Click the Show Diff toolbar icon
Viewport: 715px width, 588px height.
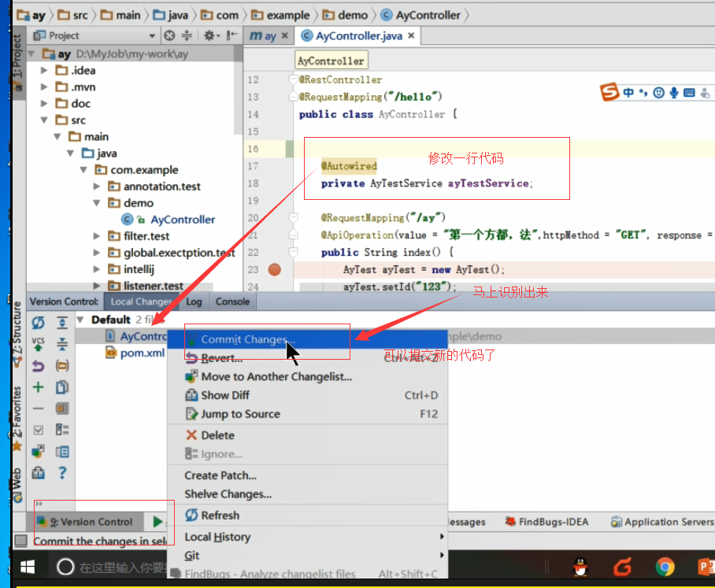tap(39, 473)
